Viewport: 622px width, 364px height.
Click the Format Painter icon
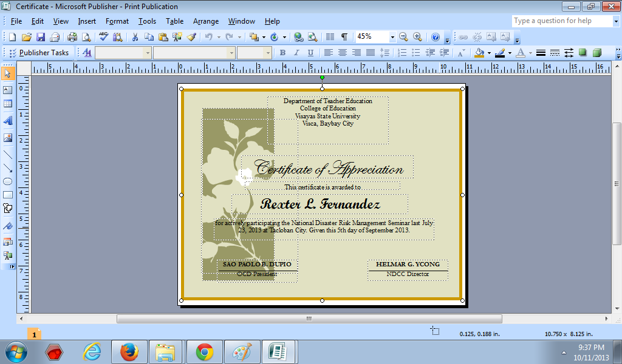coord(192,37)
